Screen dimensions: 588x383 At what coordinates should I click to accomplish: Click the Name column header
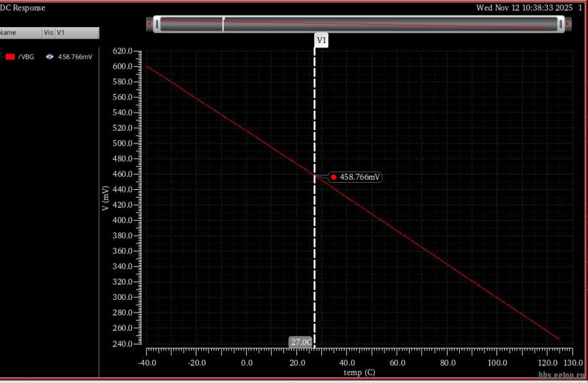(9, 33)
